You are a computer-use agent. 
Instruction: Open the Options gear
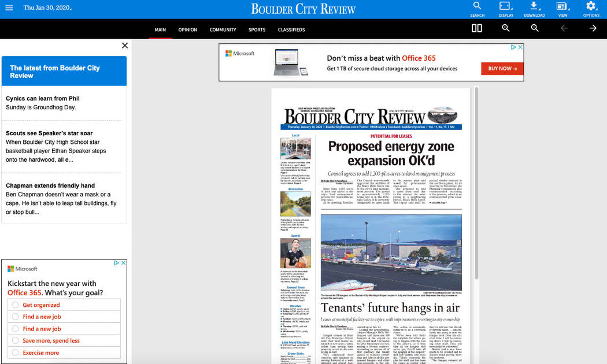coord(591,9)
